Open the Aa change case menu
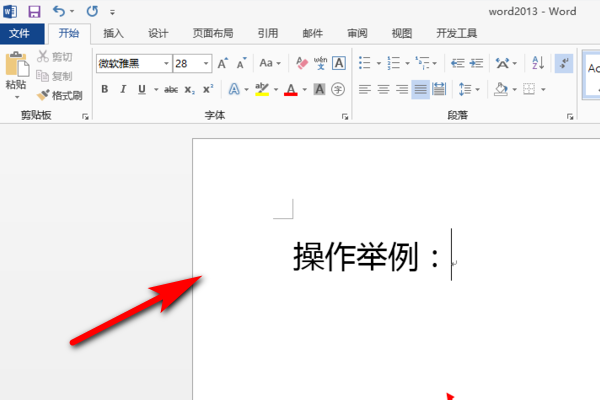This screenshot has width=600, height=400. (270, 63)
